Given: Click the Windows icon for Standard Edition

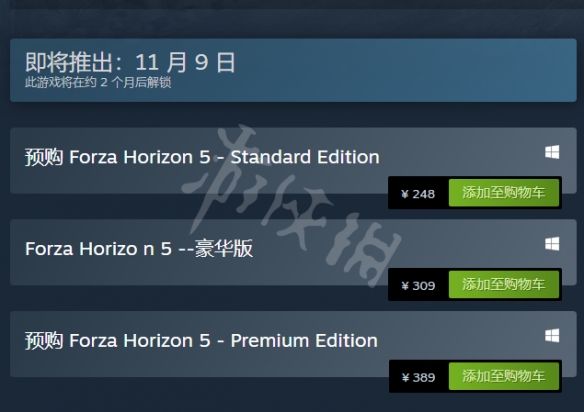Looking at the screenshot, I should click(552, 152).
